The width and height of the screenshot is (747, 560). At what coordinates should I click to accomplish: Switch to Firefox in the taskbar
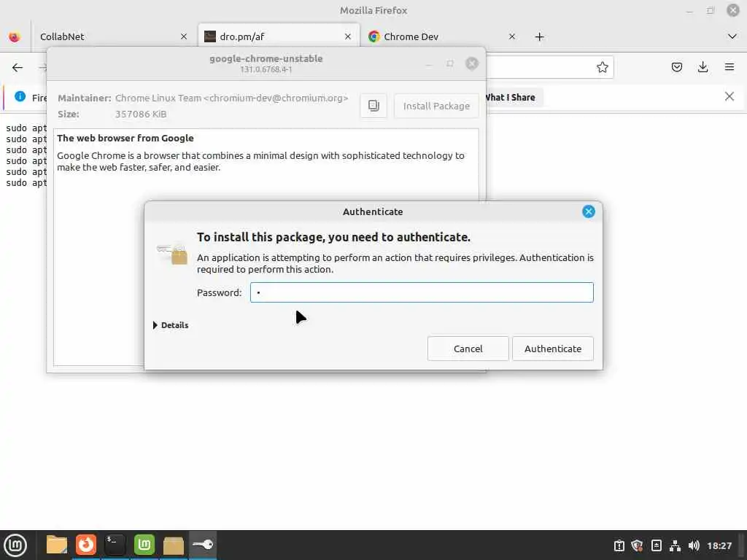[x=86, y=545]
